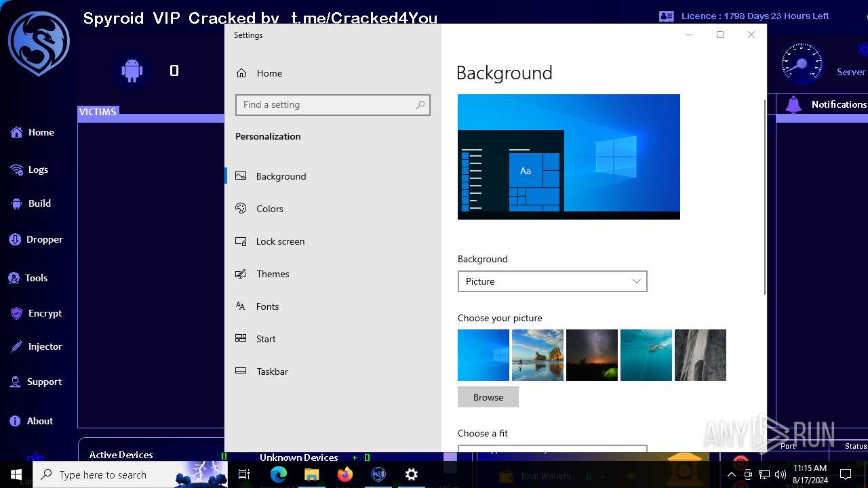Click the Browse button
The image size is (868, 488).
488,397
